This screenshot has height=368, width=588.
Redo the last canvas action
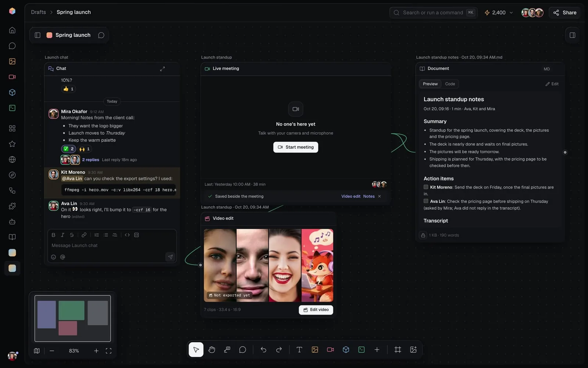pos(279,350)
